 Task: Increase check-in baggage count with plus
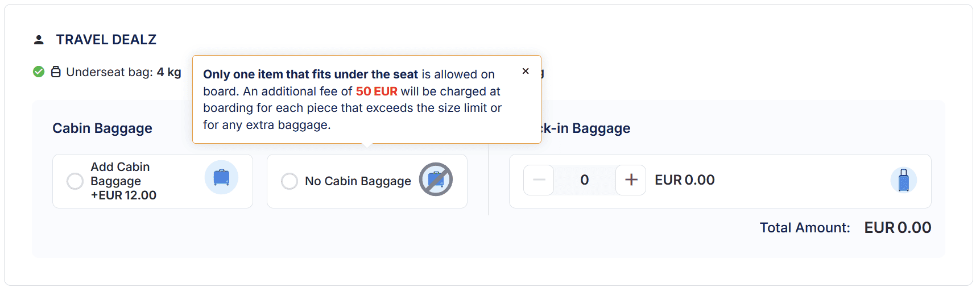pos(631,180)
